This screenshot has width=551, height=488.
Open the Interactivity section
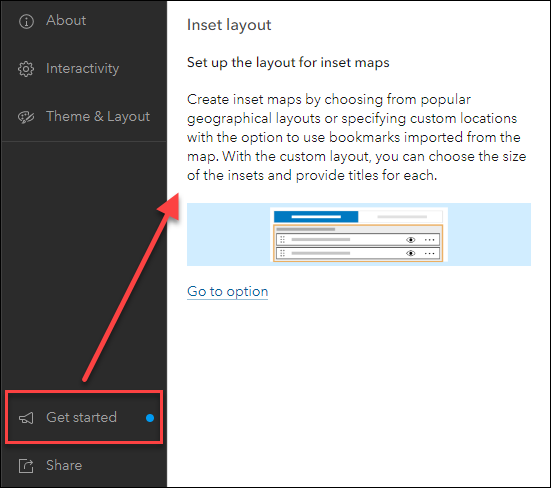[83, 69]
